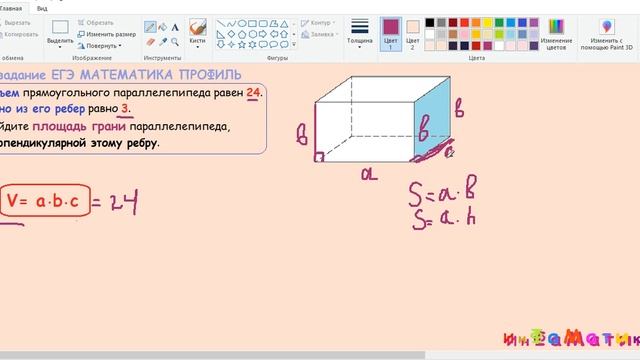Expand the Кисти brushes dropdown
Screen dimensions: 640x360
click(x=198, y=47)
